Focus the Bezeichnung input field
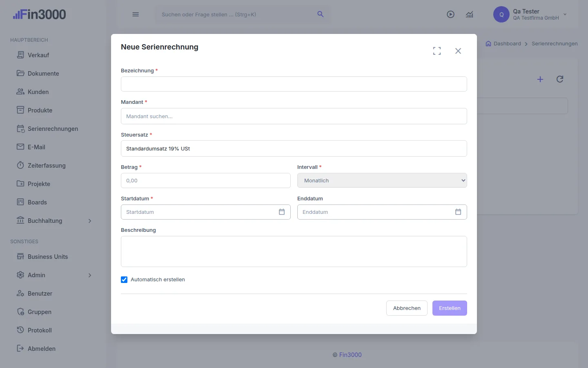 [x=294, y=84]
